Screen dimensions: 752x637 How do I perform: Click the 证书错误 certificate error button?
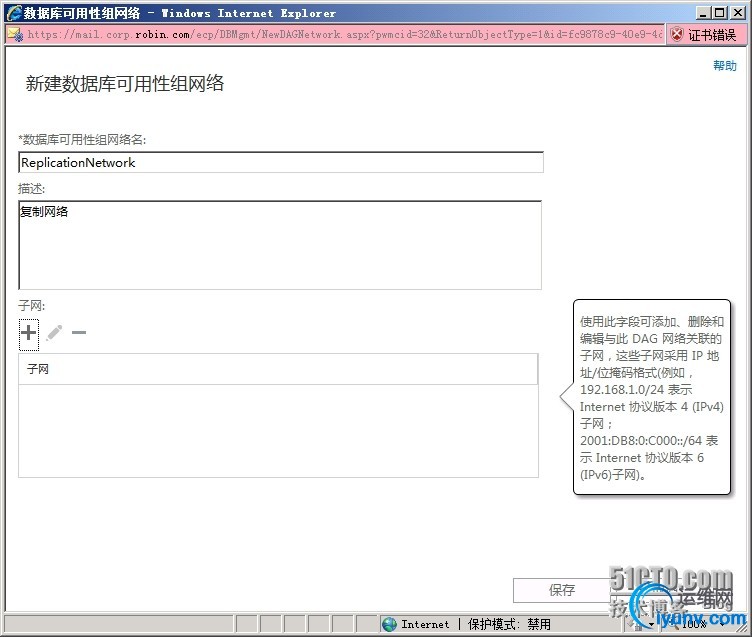coord(705,35)
